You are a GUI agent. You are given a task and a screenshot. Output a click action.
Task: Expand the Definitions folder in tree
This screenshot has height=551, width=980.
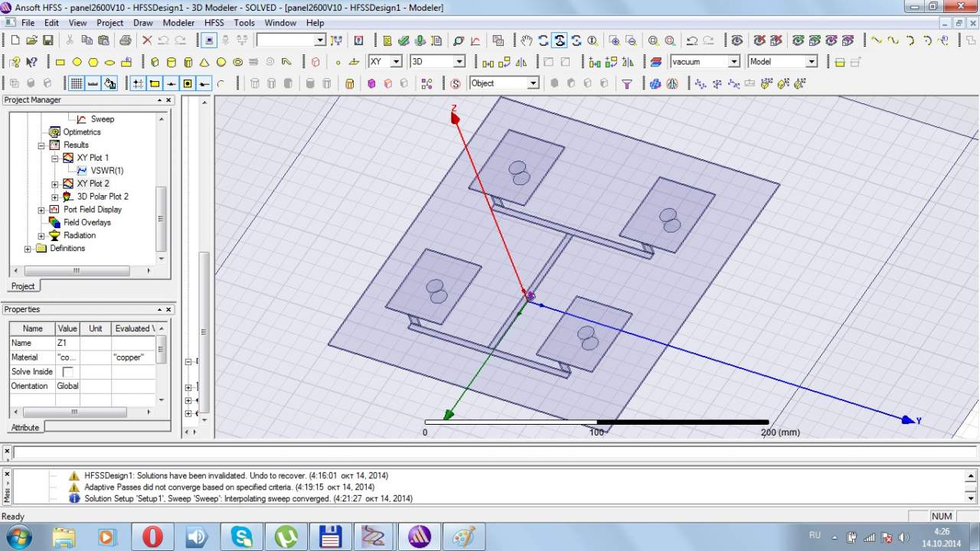(x=28, y=249)
